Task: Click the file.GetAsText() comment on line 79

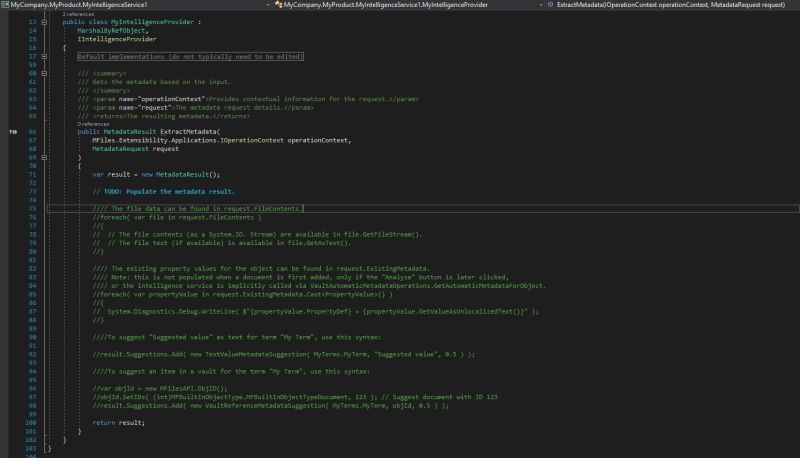Action: click(221, 243)
